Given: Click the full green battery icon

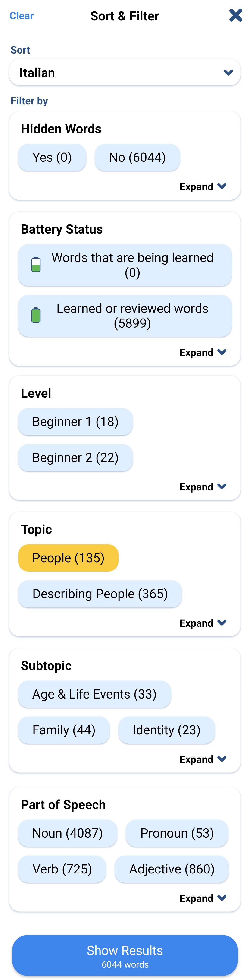Looking at the screenshot, I should (x=36, y=315).
